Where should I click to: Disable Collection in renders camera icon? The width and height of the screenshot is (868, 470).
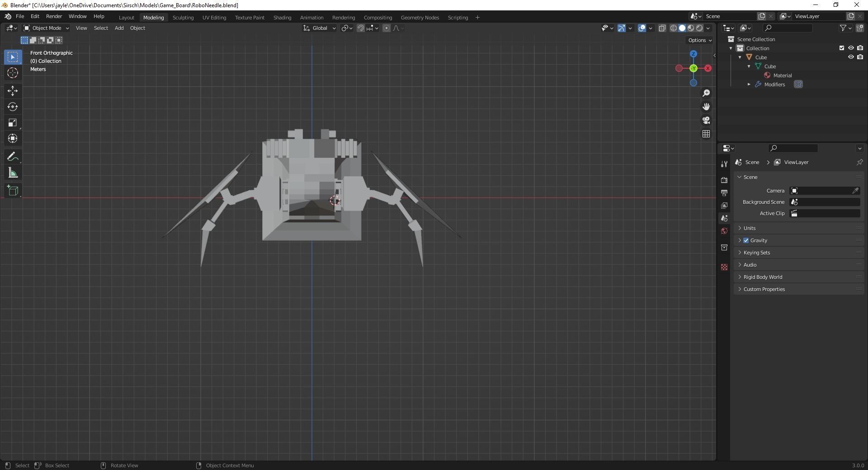860,48
